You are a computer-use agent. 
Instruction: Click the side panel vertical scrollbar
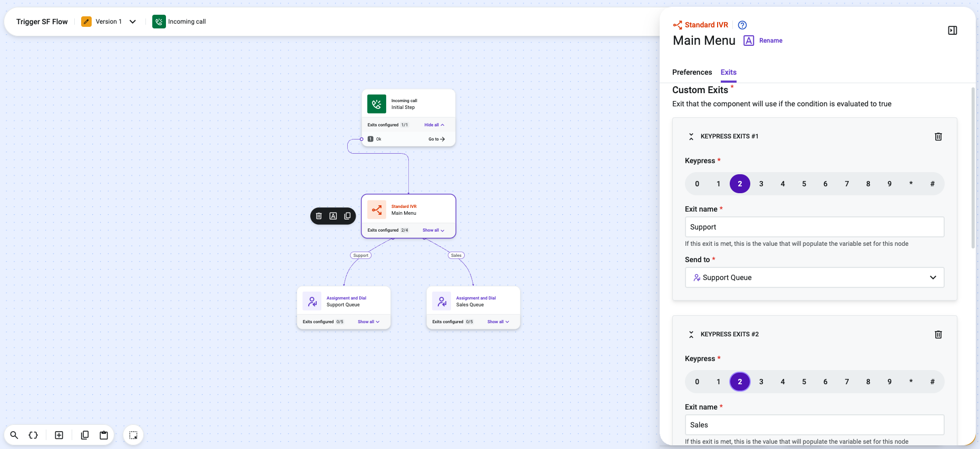tap(973, 168)
